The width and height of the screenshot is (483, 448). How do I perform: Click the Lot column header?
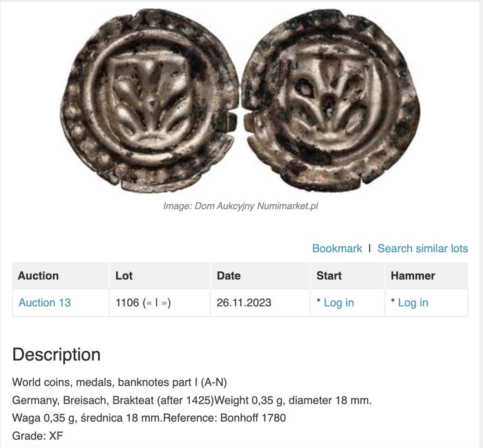[x=124, y=276]
